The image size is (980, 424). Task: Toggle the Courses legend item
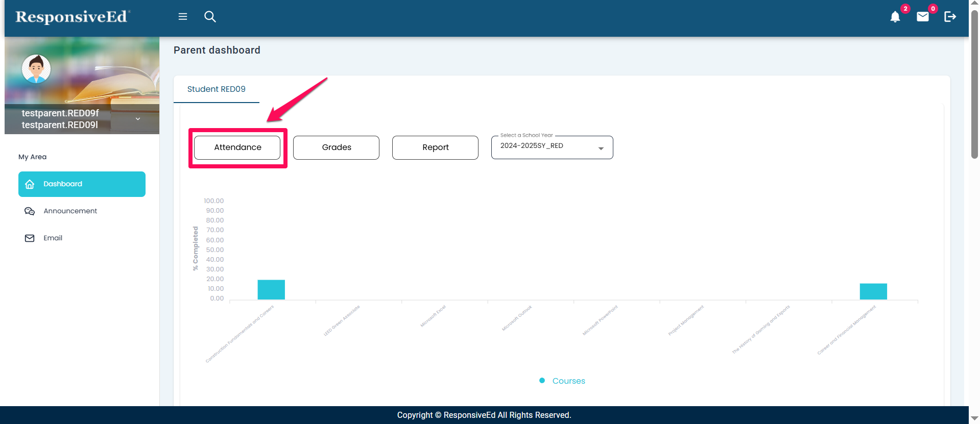(562, 381)
